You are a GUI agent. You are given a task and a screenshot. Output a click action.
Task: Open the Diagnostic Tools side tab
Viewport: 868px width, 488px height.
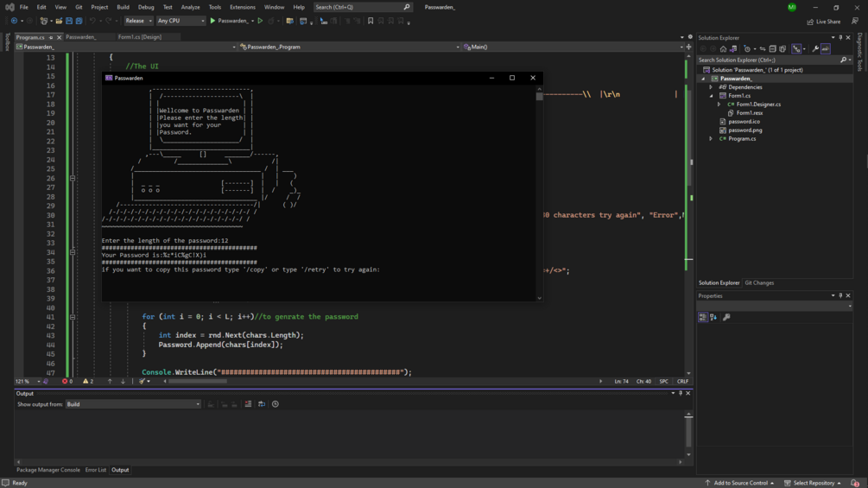click(x=859, y=52)
